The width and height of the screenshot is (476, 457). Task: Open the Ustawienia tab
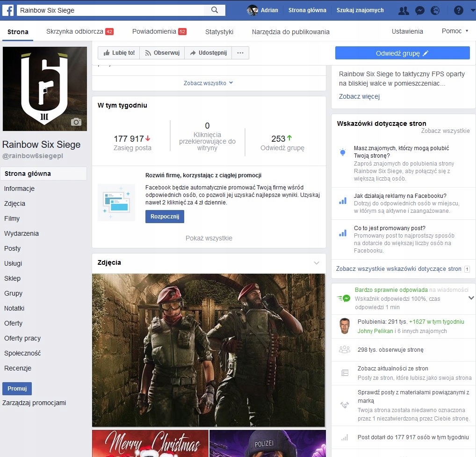(x=407, y=31)
